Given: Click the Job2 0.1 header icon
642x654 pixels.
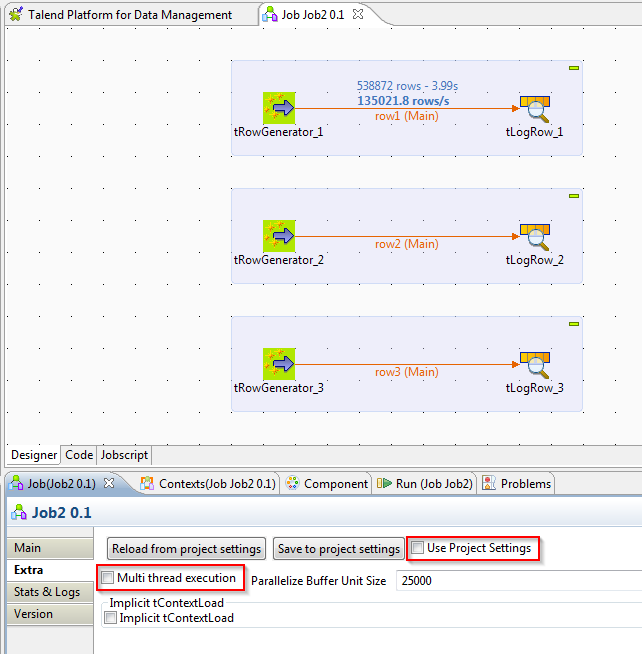Looking at the screenshot, I should click(x=19, y=512).
